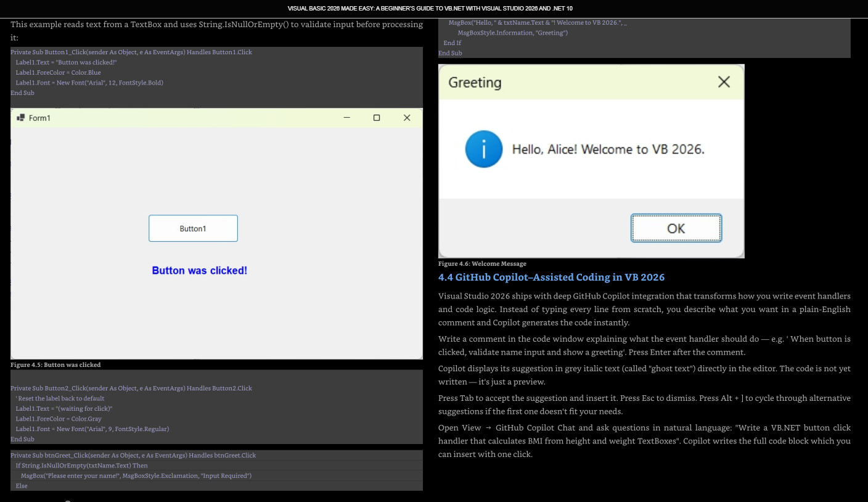Maximize the Form1 window

pyautogui.click(x=377, y=118)
